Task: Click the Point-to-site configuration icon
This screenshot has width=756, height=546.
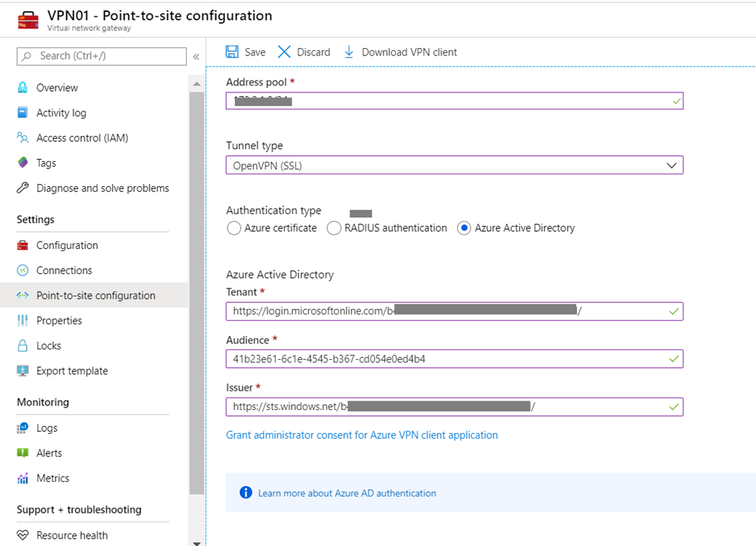Action: 23,296
